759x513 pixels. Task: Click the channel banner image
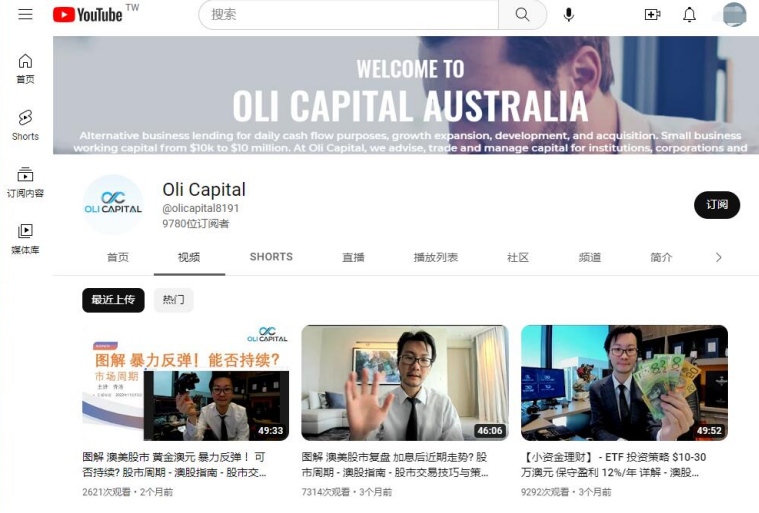[406, 95]
